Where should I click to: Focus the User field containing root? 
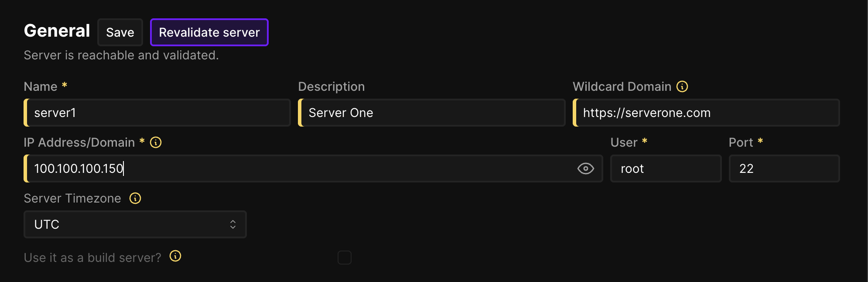[666, 169]
